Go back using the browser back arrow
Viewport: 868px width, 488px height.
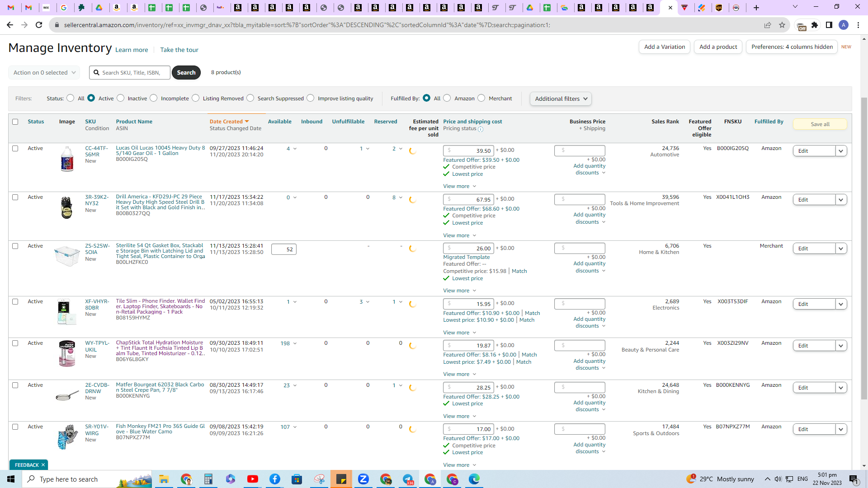[10, 25]
